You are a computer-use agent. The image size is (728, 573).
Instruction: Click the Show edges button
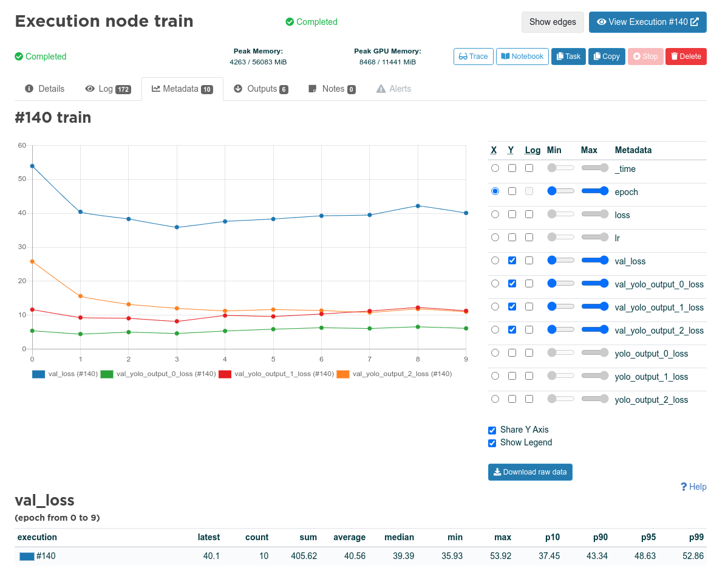coord(553,22)
